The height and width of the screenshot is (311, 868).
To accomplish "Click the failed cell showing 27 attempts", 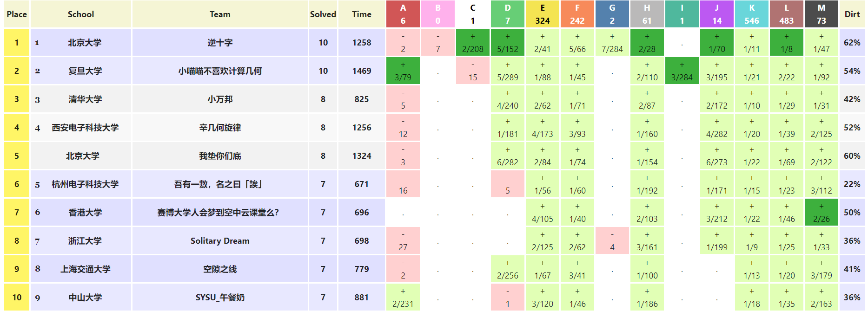I will [x=403, y=241].
